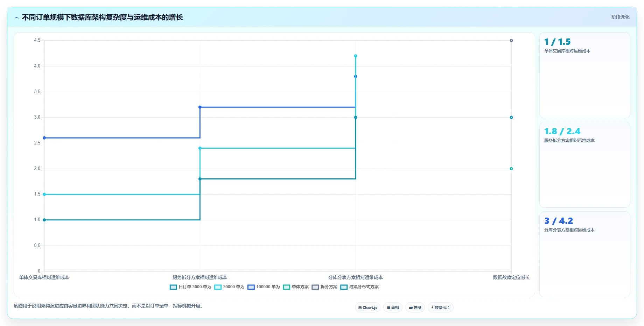Click the 阶段变化 label in header
The height and width of the screenshot is (326, 644).
tap(620, 17)
